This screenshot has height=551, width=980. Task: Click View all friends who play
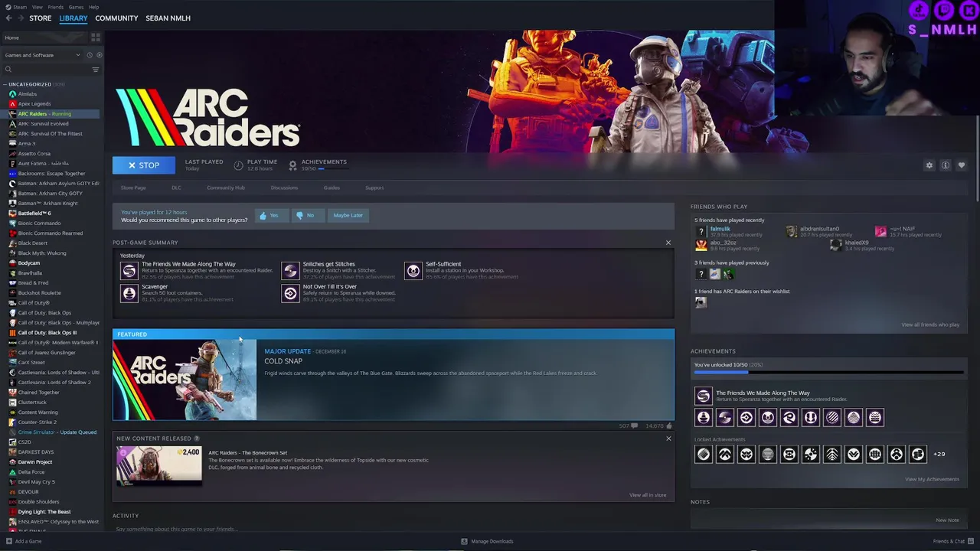tap(930, 324)
